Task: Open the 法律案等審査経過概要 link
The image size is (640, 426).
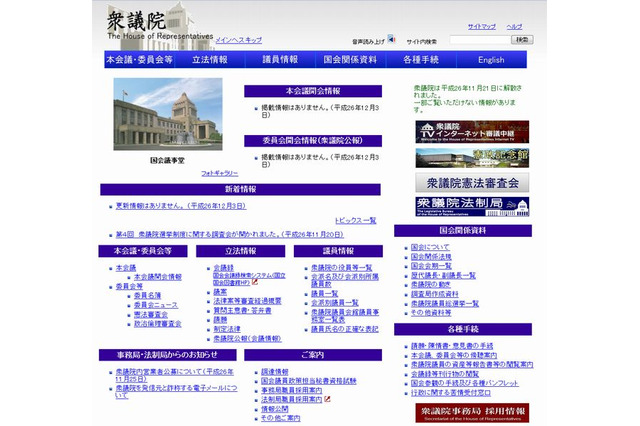Action: click(x=247, y=301)
